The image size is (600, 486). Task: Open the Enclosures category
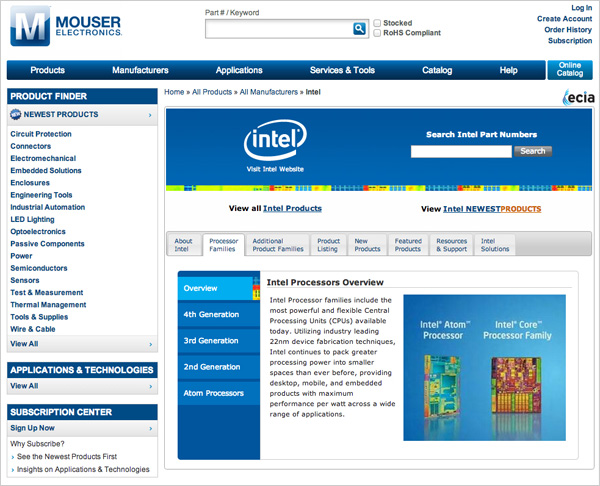coord(30,183)
